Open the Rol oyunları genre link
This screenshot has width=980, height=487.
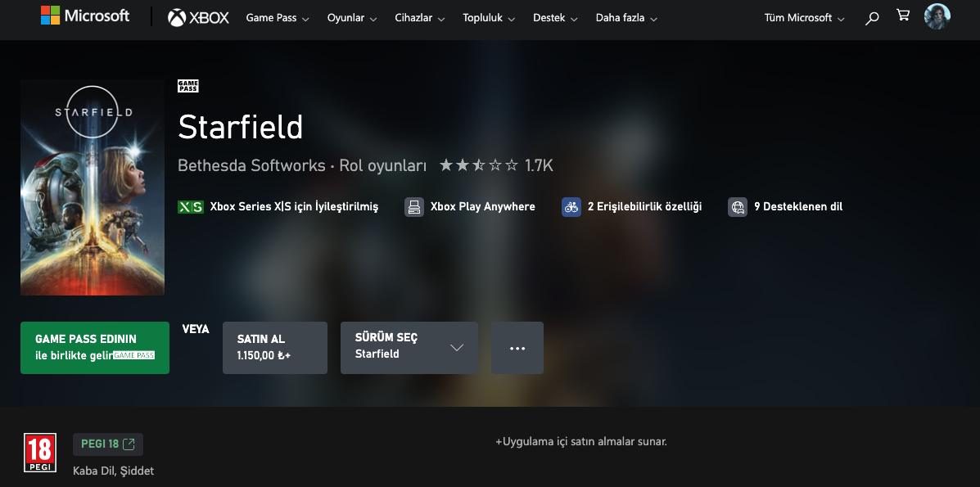coord(382,165)
